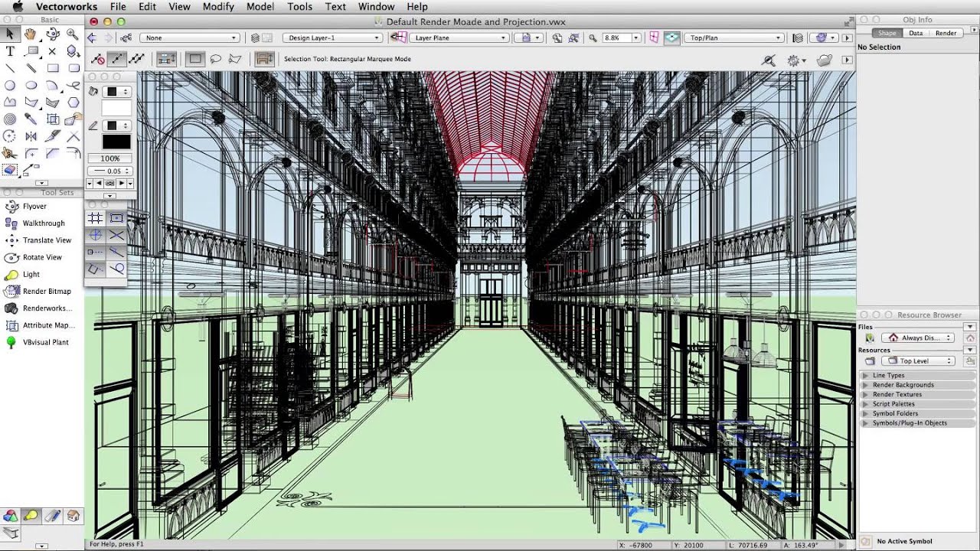980x551 pixels.
Task: Select the Rounded Rectangle tool
Action: point(73,68)
